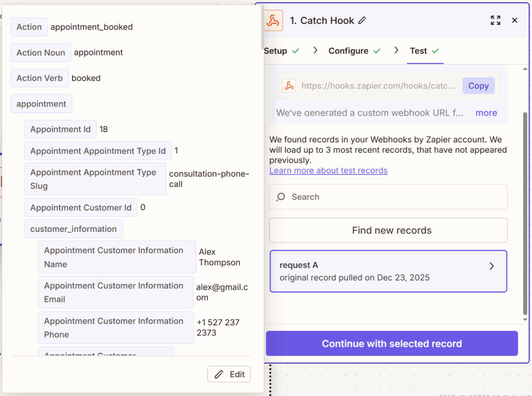
Task: Click the pencil icon to rename Catch Hook
Action: point(362,20)
